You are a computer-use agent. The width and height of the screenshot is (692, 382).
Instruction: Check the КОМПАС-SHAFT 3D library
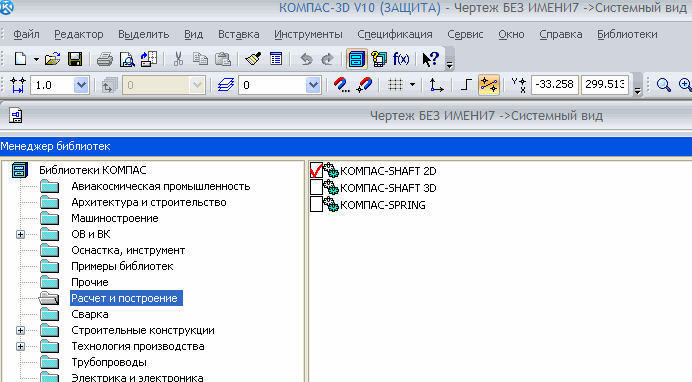316,187
